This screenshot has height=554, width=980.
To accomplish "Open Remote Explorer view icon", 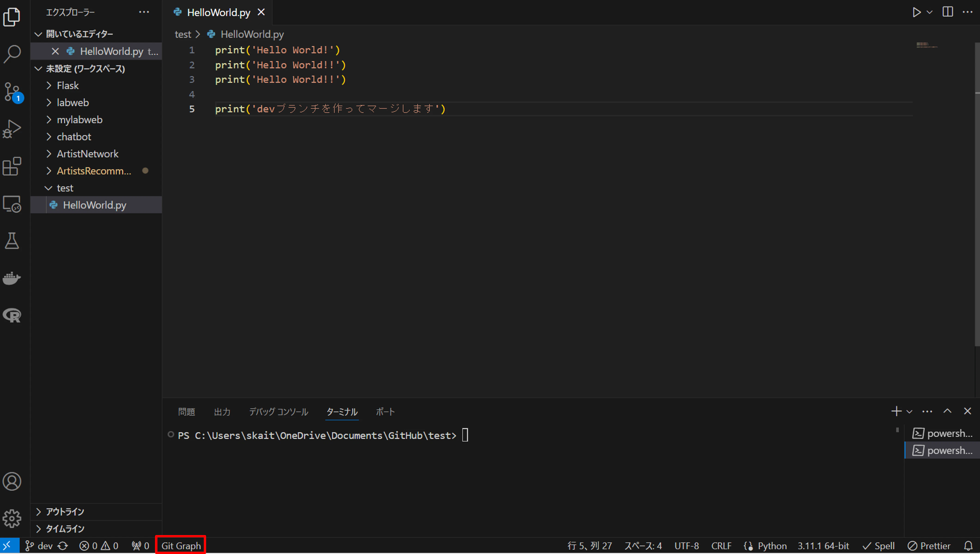I will click(x=12, y=204).
